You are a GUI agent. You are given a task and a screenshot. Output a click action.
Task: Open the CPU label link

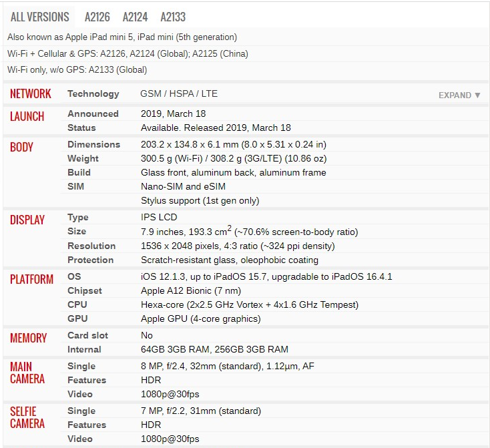(77, 305)
